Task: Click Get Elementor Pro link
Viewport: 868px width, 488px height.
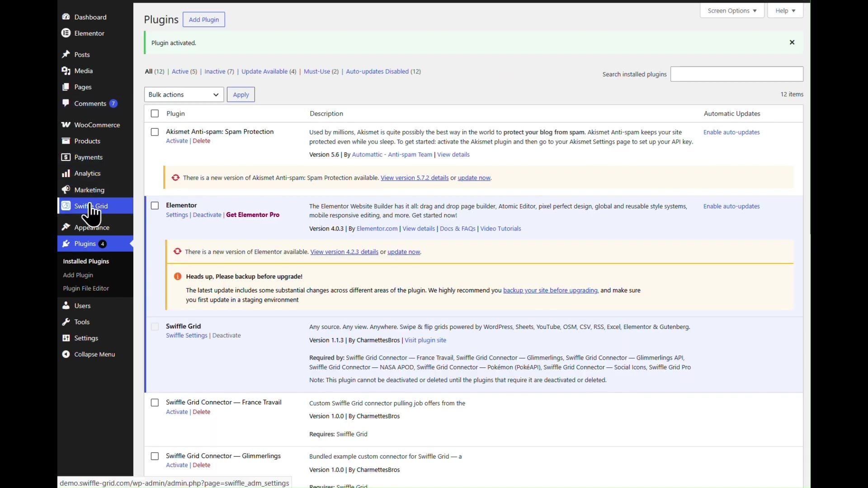Action: tap(253, 215)
